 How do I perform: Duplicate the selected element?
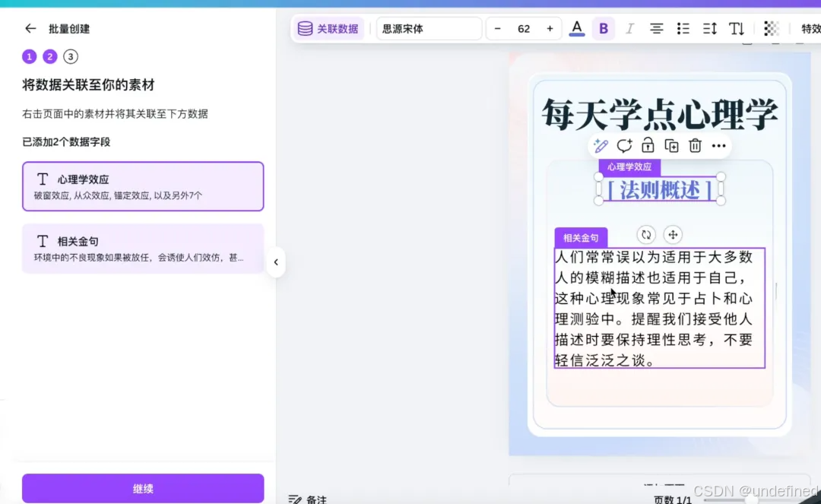[671, 145]
